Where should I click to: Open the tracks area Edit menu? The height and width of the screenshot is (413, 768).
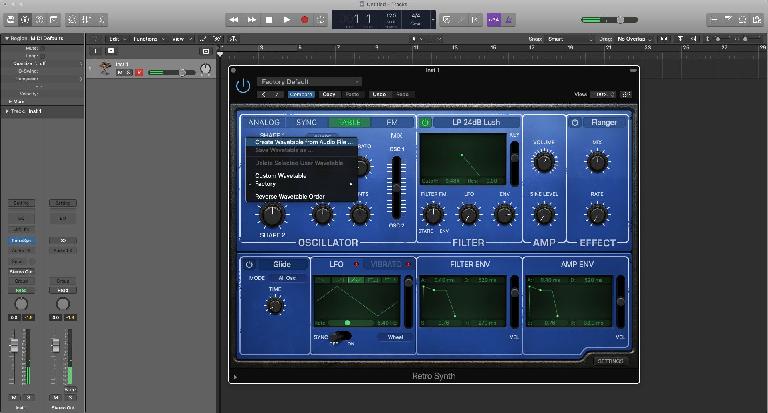pyautogui.click(x=116, y=39)
